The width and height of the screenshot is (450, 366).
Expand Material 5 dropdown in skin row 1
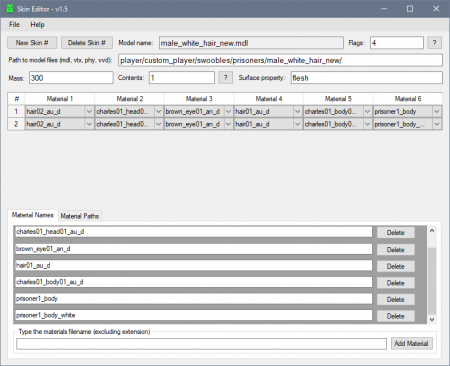tap(367, 112)
